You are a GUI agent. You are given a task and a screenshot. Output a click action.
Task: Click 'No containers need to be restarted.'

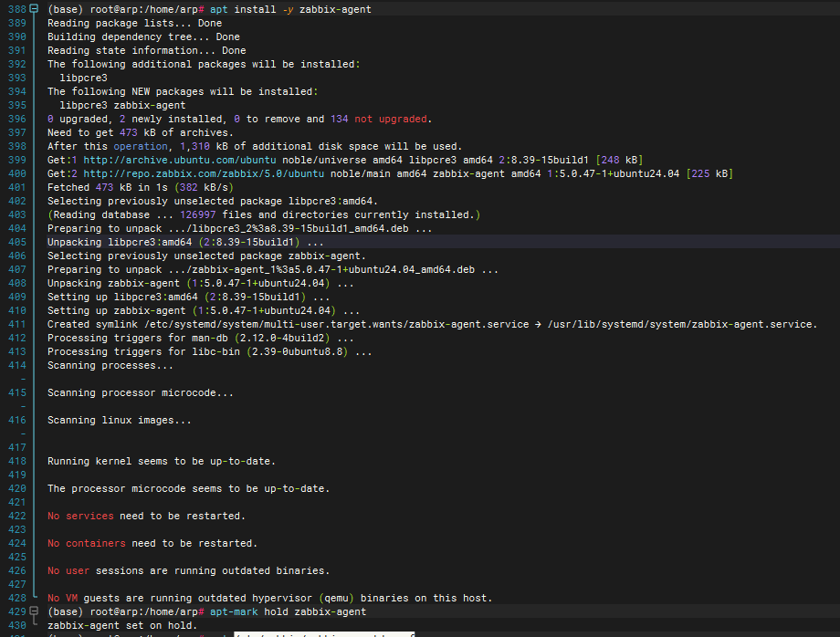coord(152,543)
